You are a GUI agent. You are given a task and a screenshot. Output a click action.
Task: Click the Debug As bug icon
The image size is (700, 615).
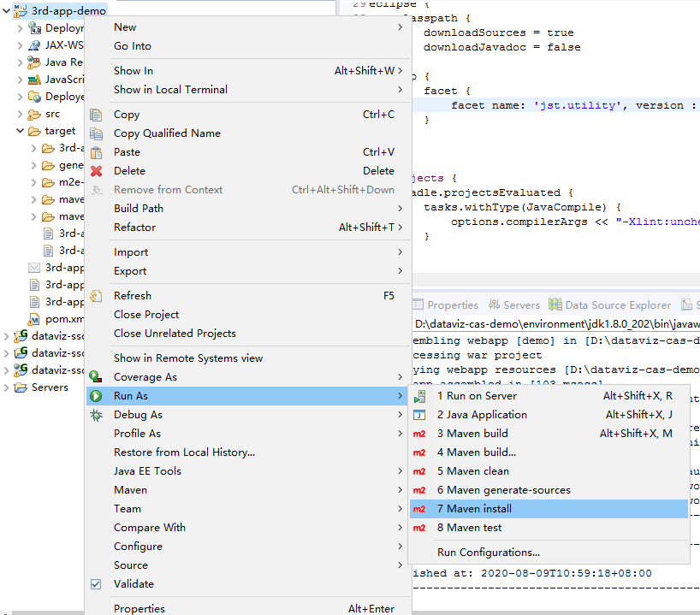96,415
